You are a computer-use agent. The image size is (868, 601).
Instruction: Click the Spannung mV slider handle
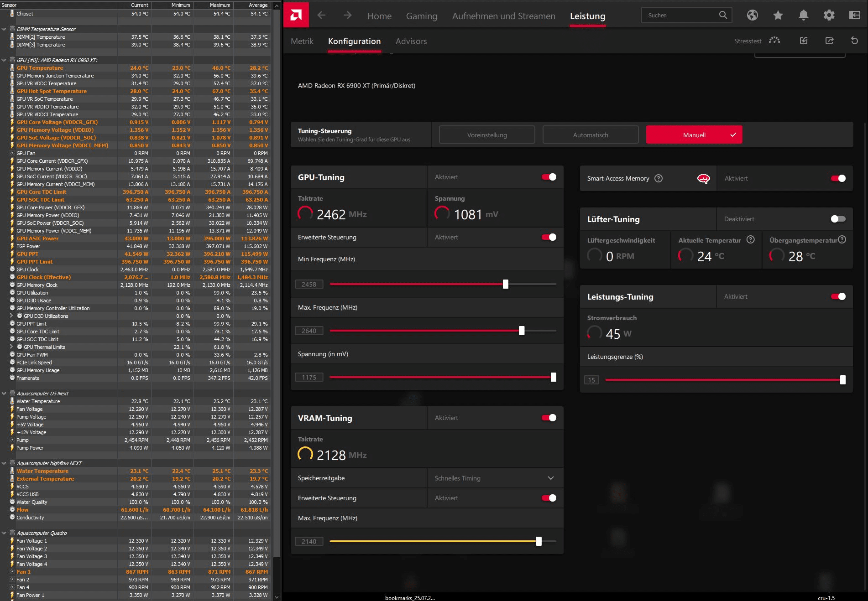coord(553,377)
